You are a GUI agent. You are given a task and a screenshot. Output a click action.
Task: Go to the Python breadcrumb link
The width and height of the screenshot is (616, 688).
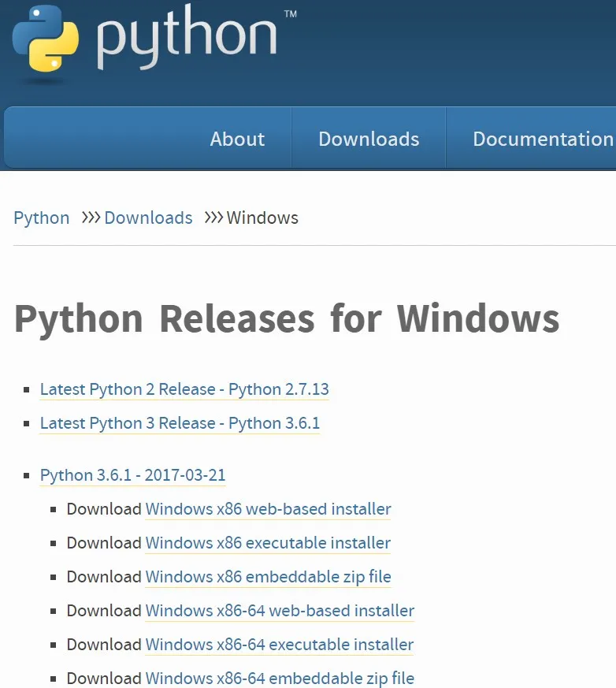tap(42, 218)
